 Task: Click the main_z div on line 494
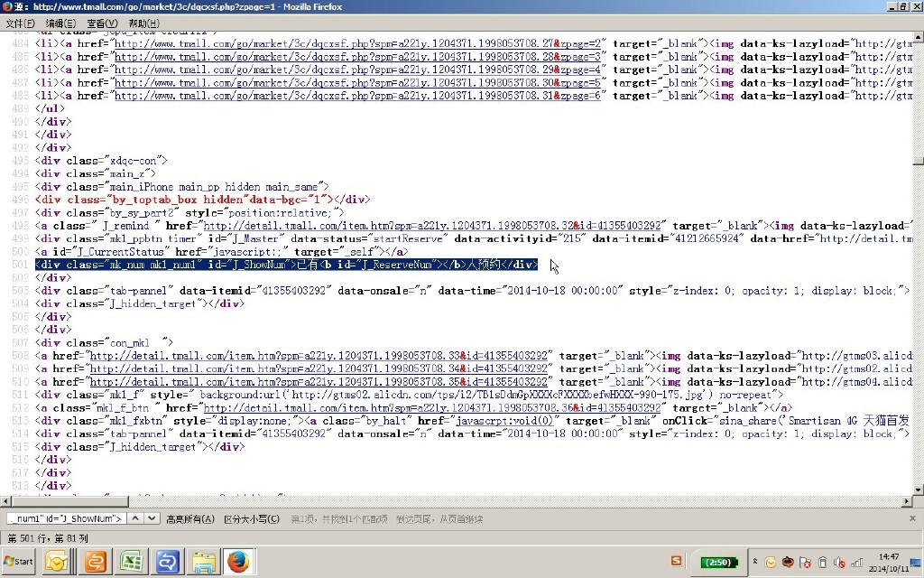coord(95,173)
